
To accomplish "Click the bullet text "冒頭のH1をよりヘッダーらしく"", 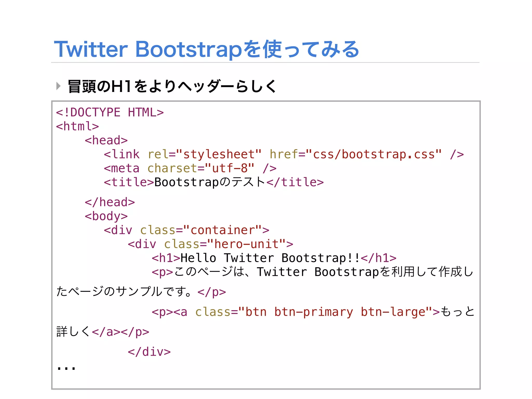I will pyautogui.click(x=172, y=86).
